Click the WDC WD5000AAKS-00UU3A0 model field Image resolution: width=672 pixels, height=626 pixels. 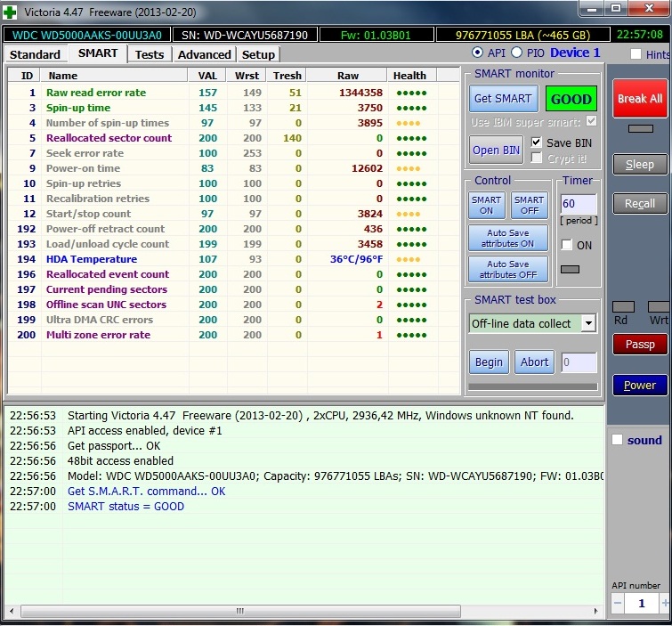pyautogui.click(x=87, y=35)
